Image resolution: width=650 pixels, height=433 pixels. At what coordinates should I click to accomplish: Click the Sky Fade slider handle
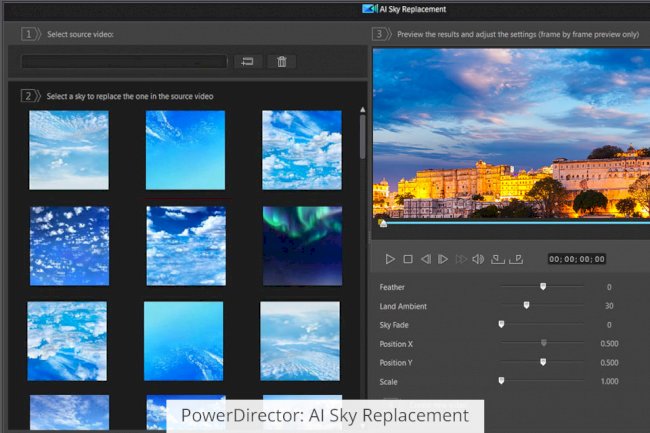(501, 324)
